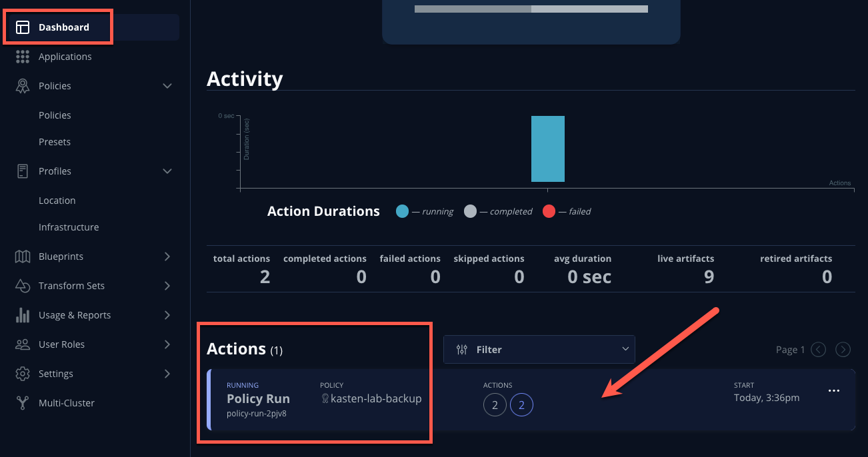Open the three-dot menu for Policy Run
Image resolution: width=868 pixels, height=457 pixels.
[x=833, y=391]
